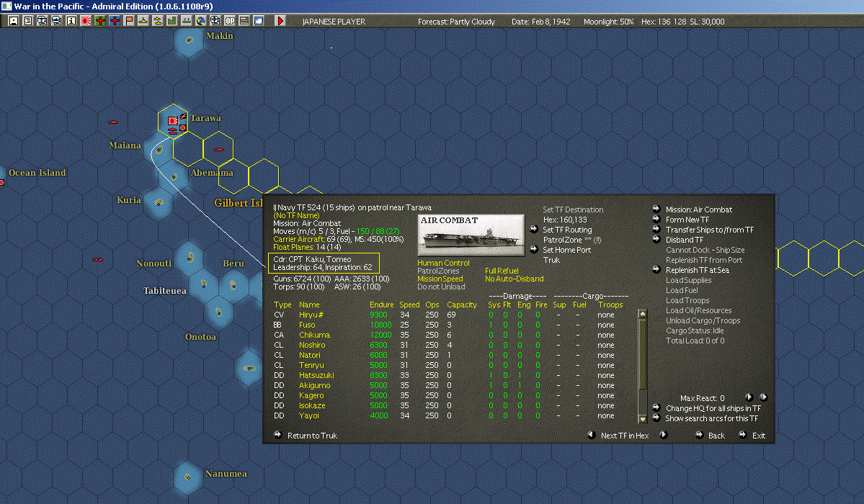Click Disband TF
864x504 pixels.
tap(684, 240)
